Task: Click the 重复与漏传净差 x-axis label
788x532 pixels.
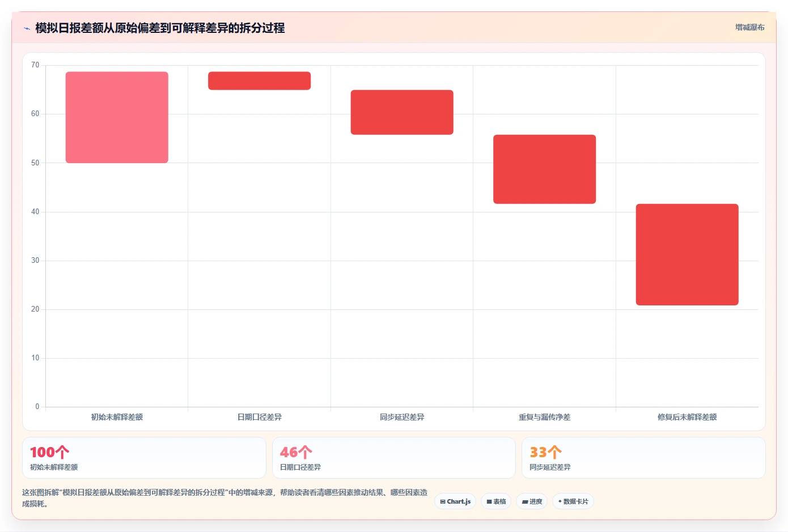Action: (x=544, y=417)
